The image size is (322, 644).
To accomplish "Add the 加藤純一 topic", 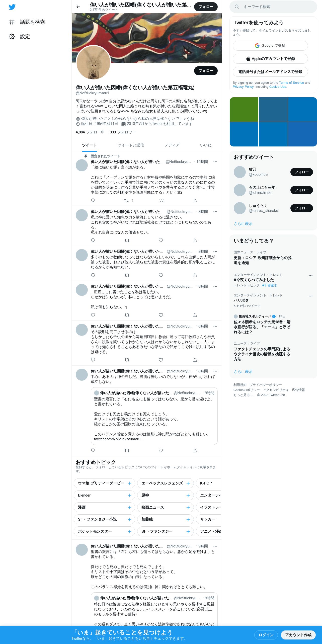I will click(188, 519).
